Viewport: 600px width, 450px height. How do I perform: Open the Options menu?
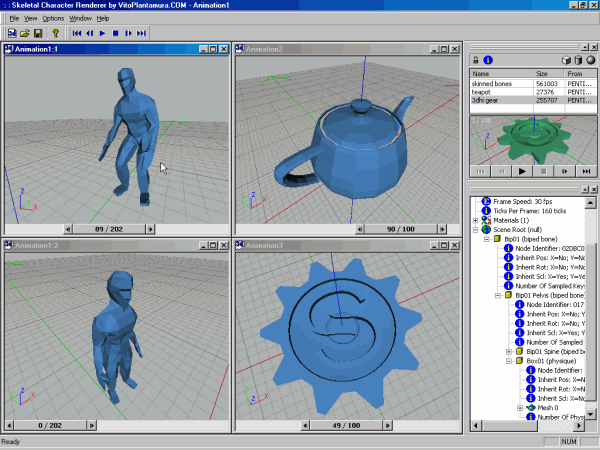53,18
